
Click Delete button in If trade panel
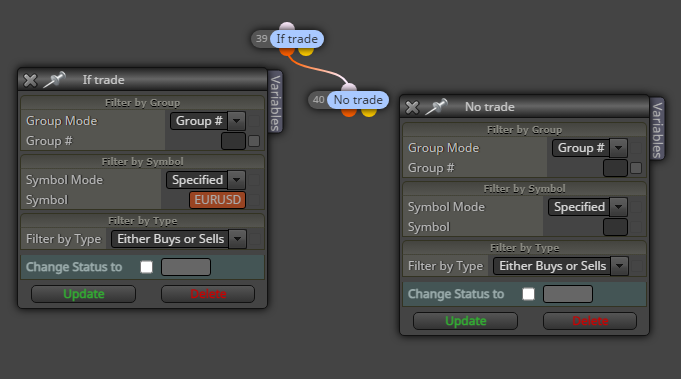pos(208,294)
